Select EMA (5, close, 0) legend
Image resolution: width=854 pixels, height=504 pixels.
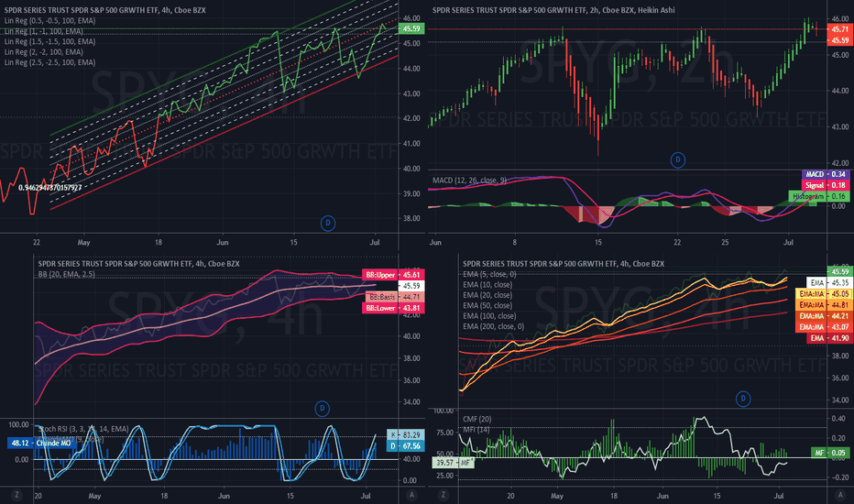tap(489, 274)
